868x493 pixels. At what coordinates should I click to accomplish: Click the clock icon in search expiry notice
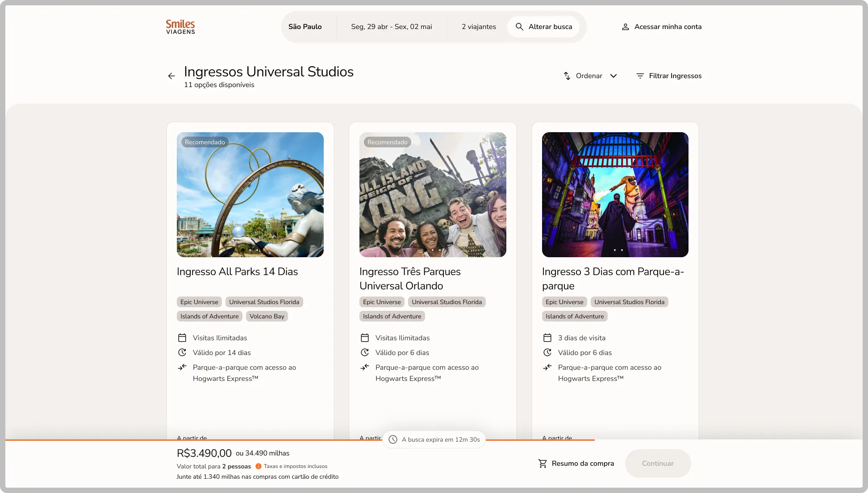(393, 439)
